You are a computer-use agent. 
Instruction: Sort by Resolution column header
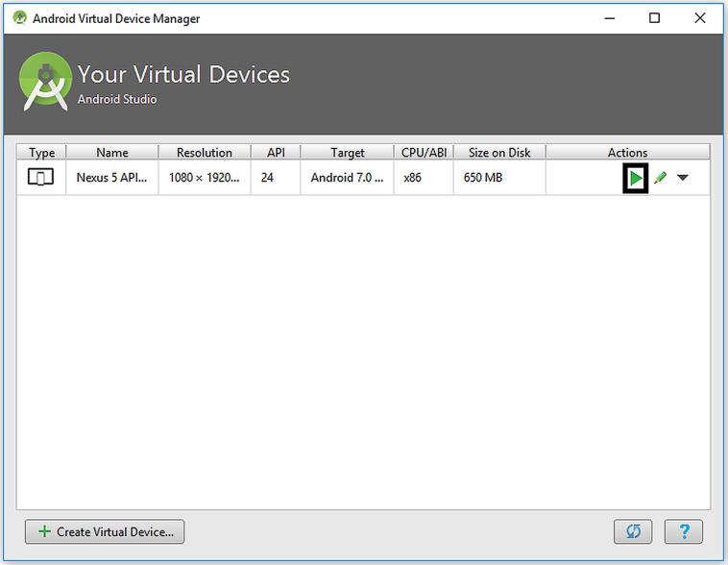coord(205,153)
